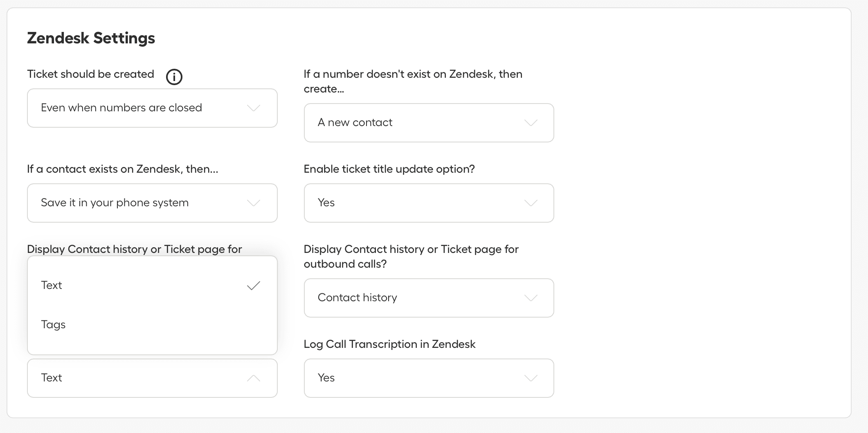Click the checkmark next to Text option

[x=254, y=286]
